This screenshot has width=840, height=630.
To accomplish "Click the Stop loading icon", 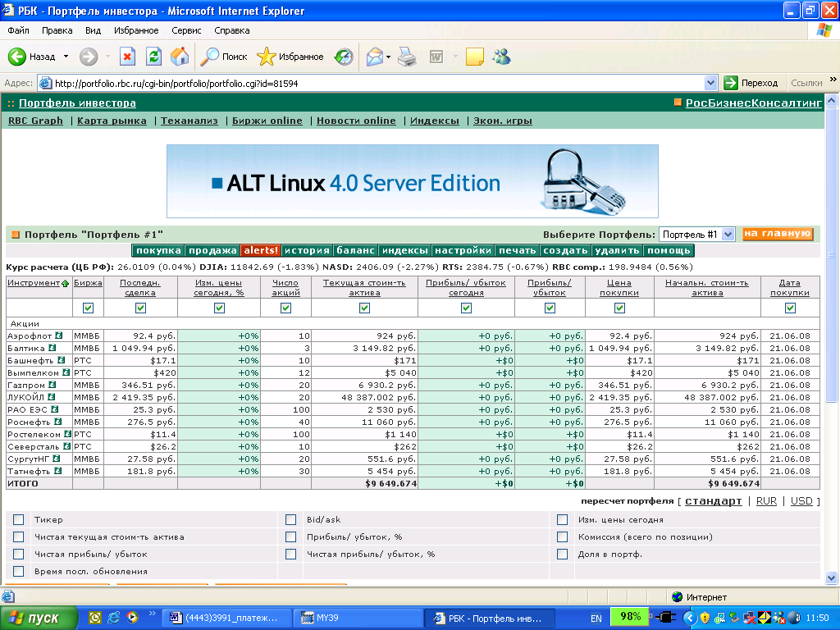I will [127, 57].
